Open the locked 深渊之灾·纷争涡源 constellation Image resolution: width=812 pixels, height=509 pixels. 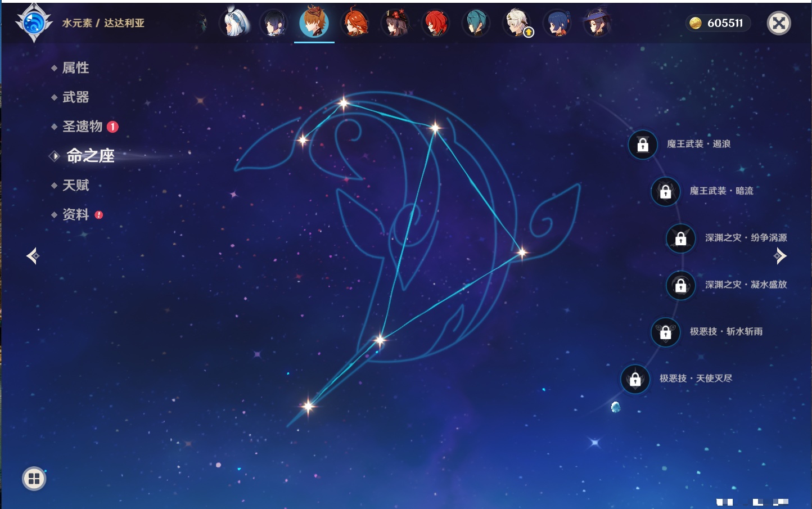pyautogui.click(x=680, y=238)
